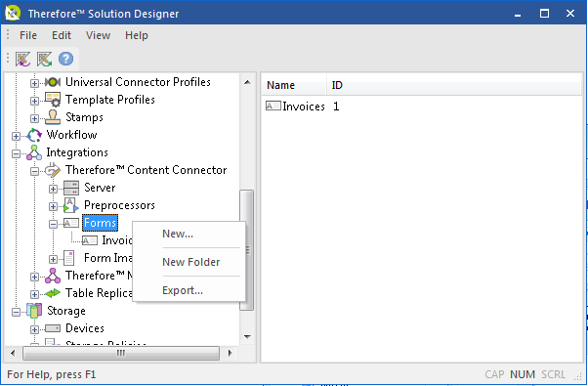Open the View menu

coord(98,35)
